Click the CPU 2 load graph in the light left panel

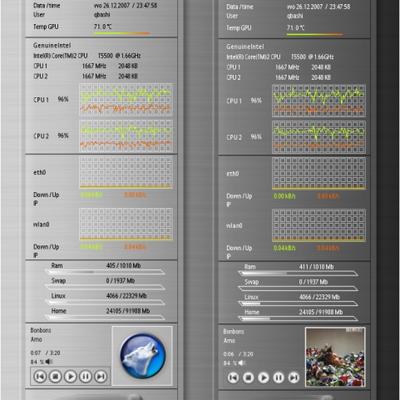126,136
